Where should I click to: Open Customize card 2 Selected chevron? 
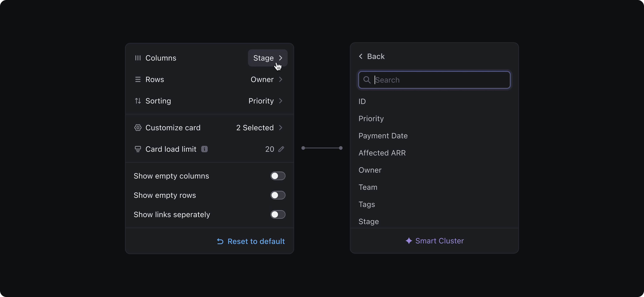tap(280, 128)
